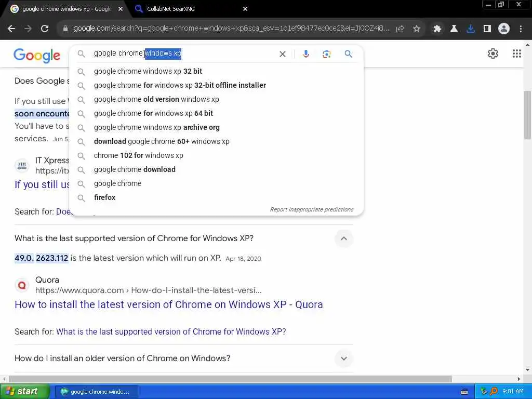Pick the 'firefox' suggestion
The height and width of the screenshot is (399, 532).
point(217,197)
